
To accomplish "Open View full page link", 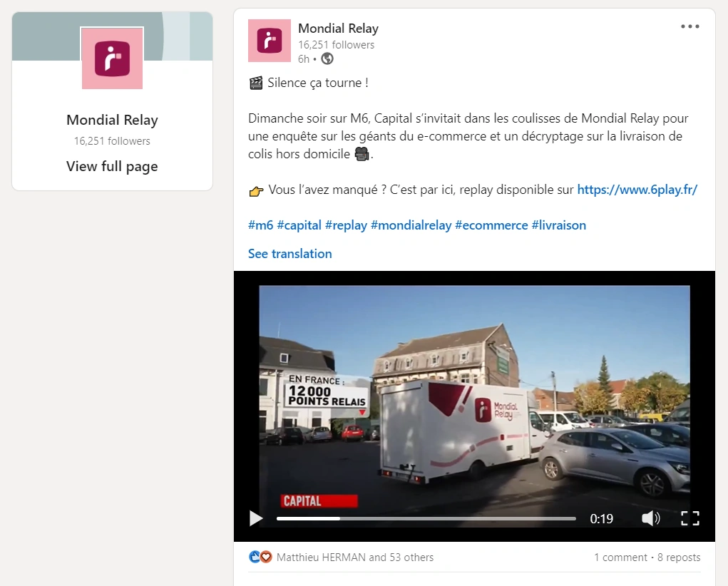I will [112, 167].
